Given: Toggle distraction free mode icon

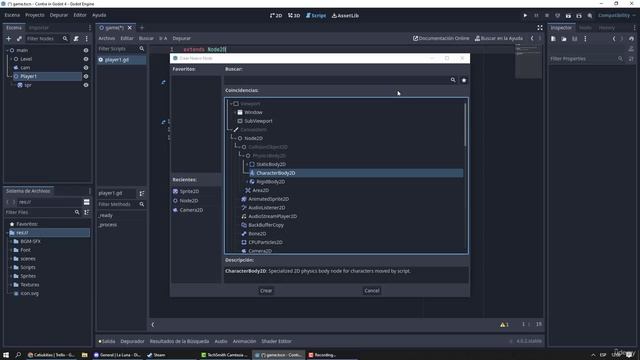Looking at the screenshot, I should [540, 28].
